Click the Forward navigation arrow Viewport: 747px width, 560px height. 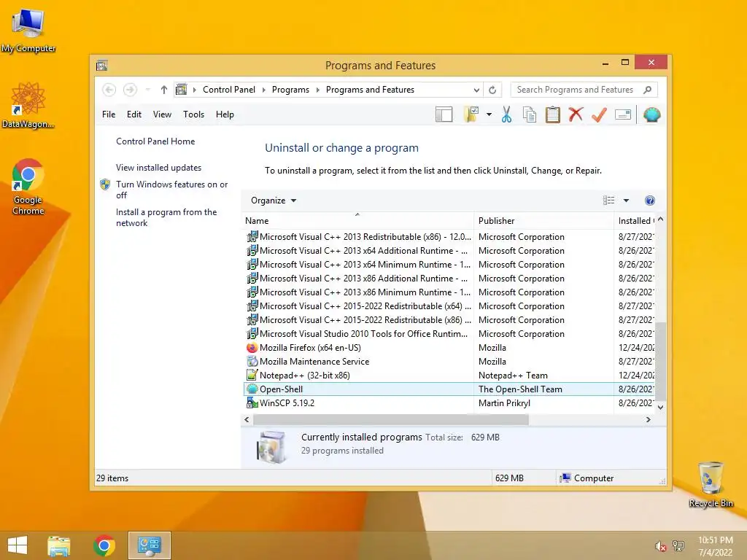130,90
